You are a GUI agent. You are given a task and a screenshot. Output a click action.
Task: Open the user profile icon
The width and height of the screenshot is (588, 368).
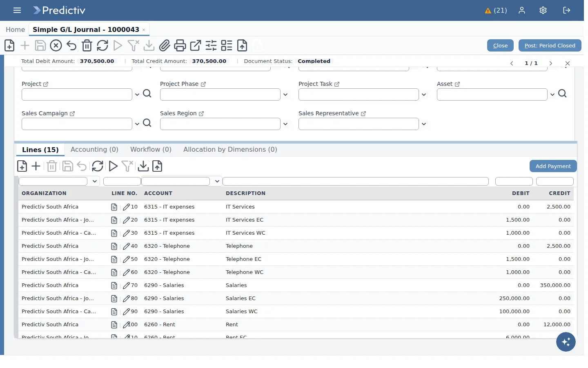pyautogui.click(x=522, y=10)
